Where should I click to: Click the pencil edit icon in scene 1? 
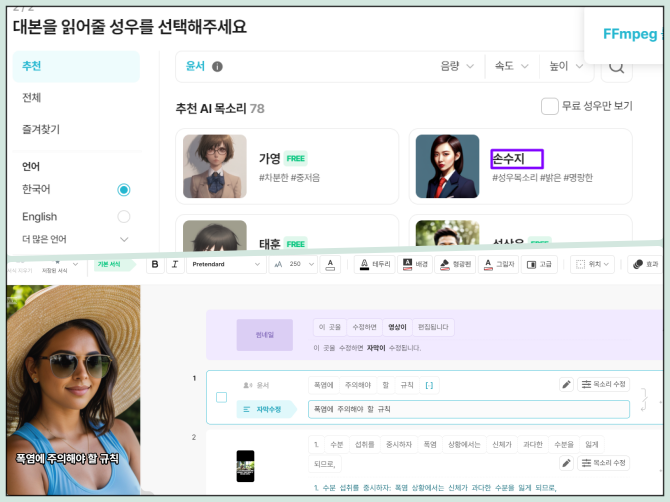click(x=566, y=385)
